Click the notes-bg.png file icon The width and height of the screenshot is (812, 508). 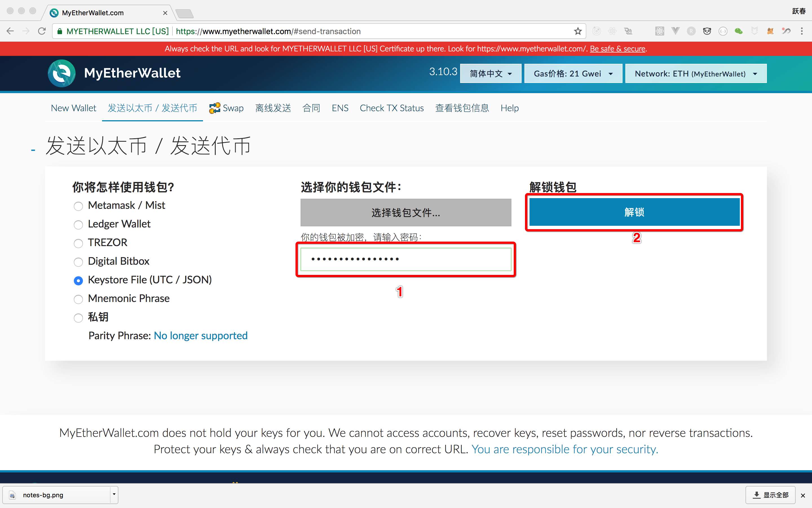point(12,495)
